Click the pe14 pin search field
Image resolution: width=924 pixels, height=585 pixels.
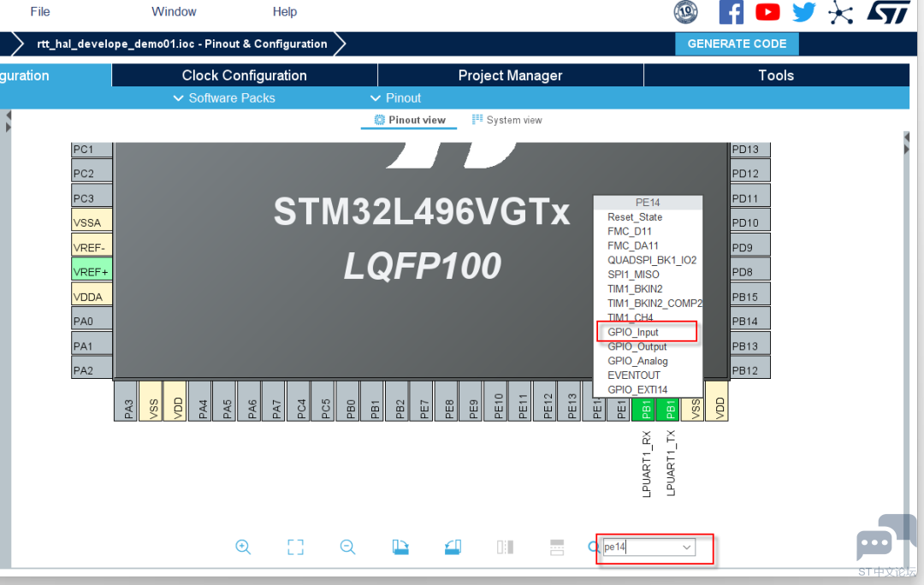coord(638,547)
